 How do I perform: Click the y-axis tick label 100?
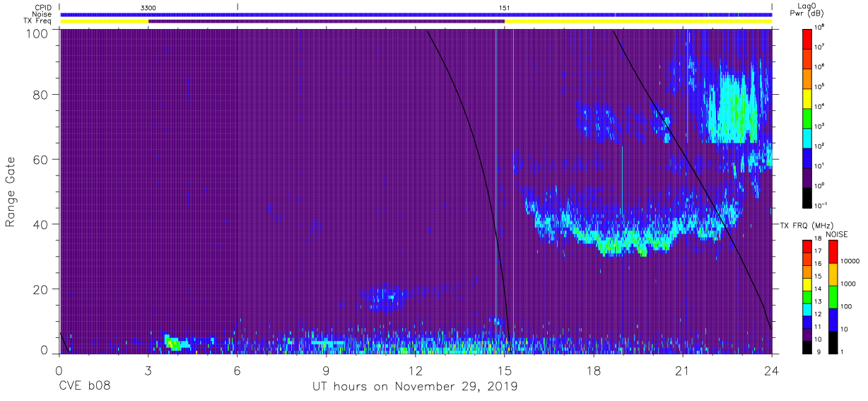tap(37, 33)
